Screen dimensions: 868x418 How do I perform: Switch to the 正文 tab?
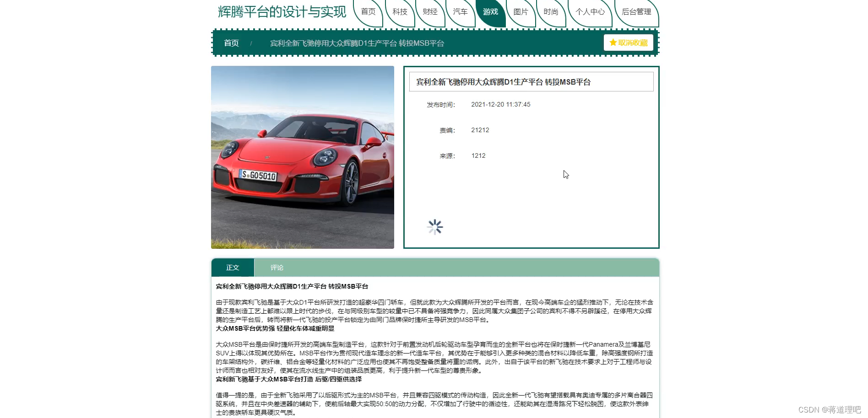(x=233, y=268)
